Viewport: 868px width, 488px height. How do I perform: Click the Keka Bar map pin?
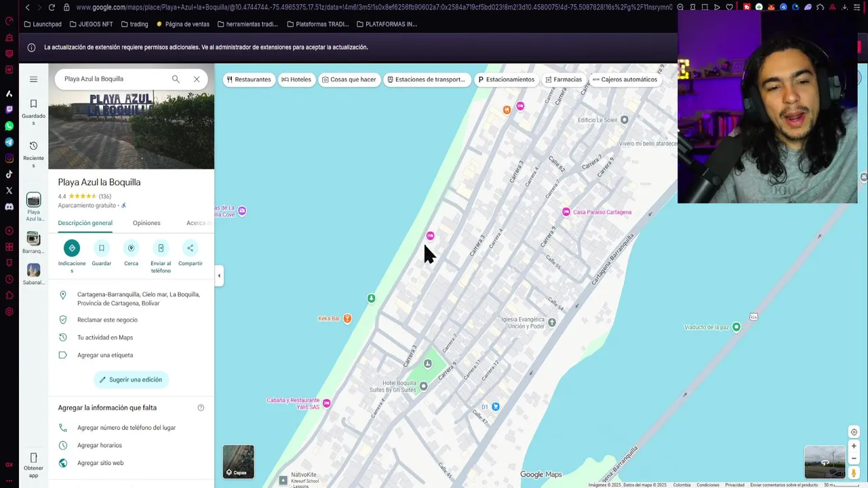tap(347, 319)
